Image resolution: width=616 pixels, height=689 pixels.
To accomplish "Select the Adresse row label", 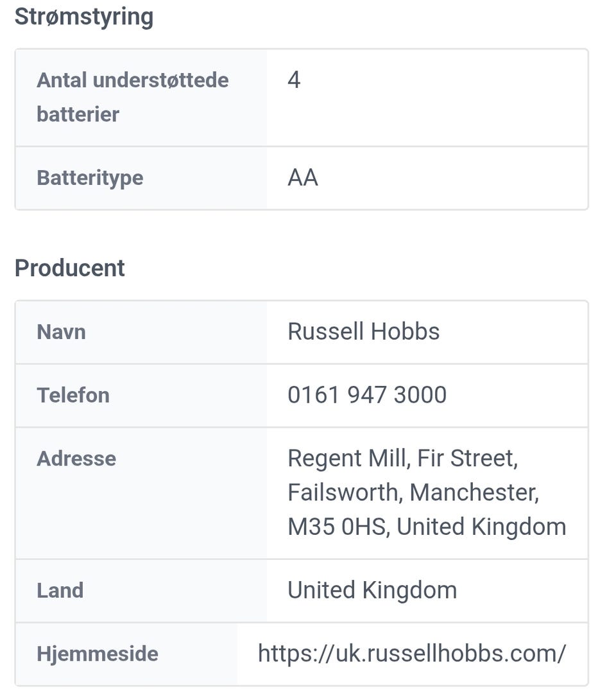I will click(x=76, y=458).
